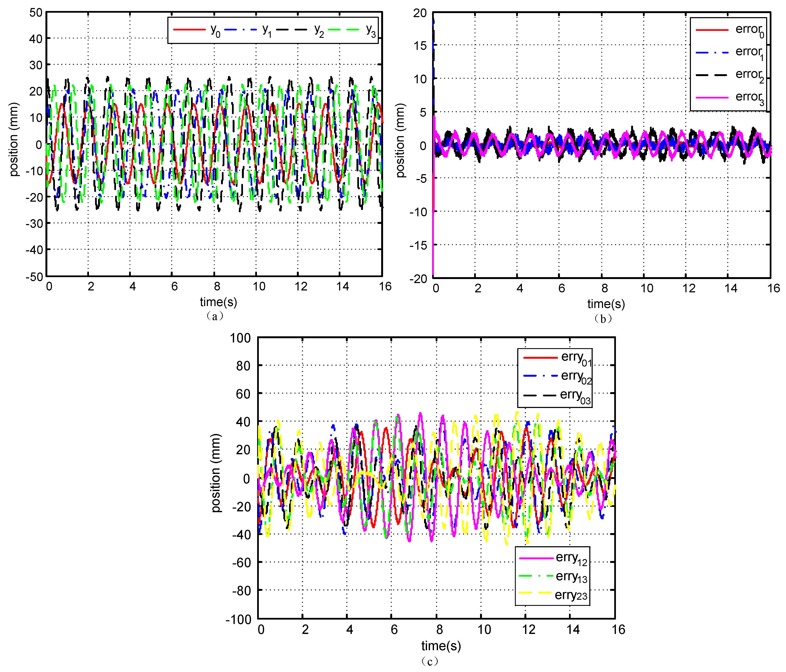Select the error3 legend label in plot (b)
Screen dimensions: 786x672
point(750,98)
